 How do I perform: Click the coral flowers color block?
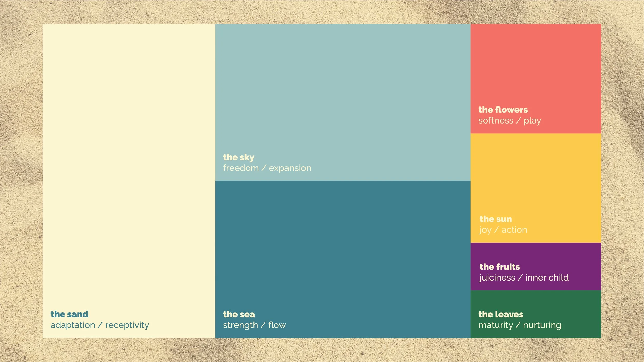pos(536,64)
